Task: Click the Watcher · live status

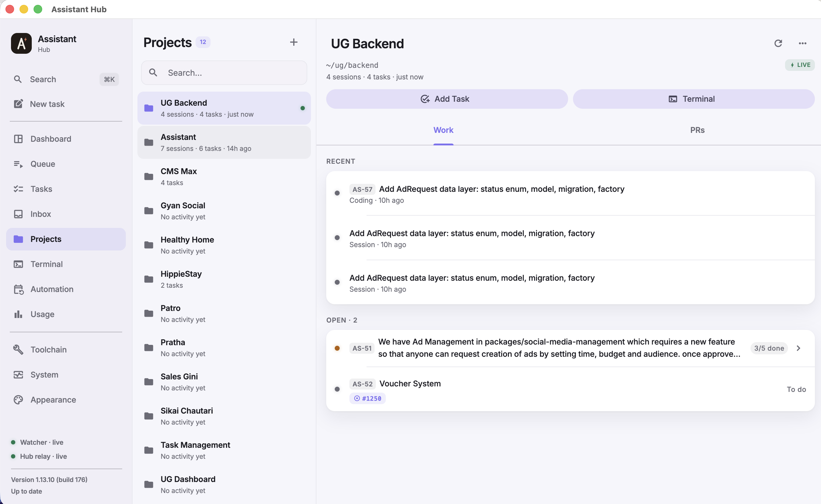Action: (x=37, y=442)
